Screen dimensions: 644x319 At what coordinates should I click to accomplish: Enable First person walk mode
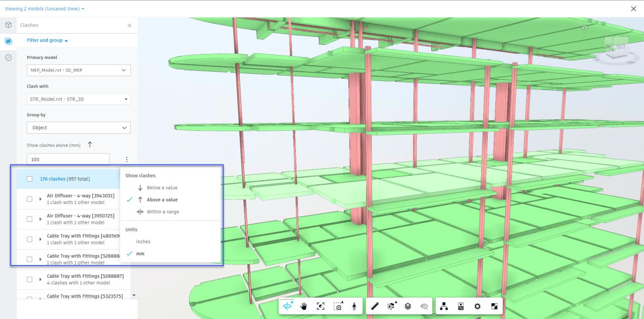pyautogui.click(x=354, y=307)
